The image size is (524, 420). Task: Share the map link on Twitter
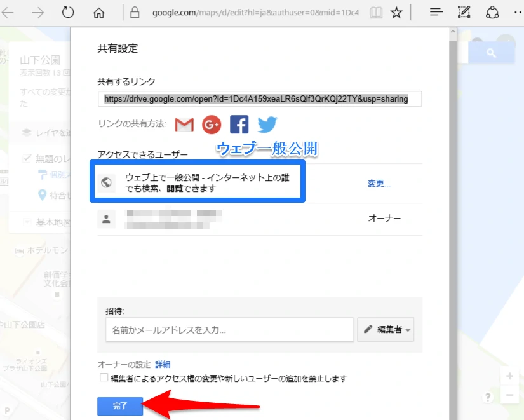(x=267, y=125)
